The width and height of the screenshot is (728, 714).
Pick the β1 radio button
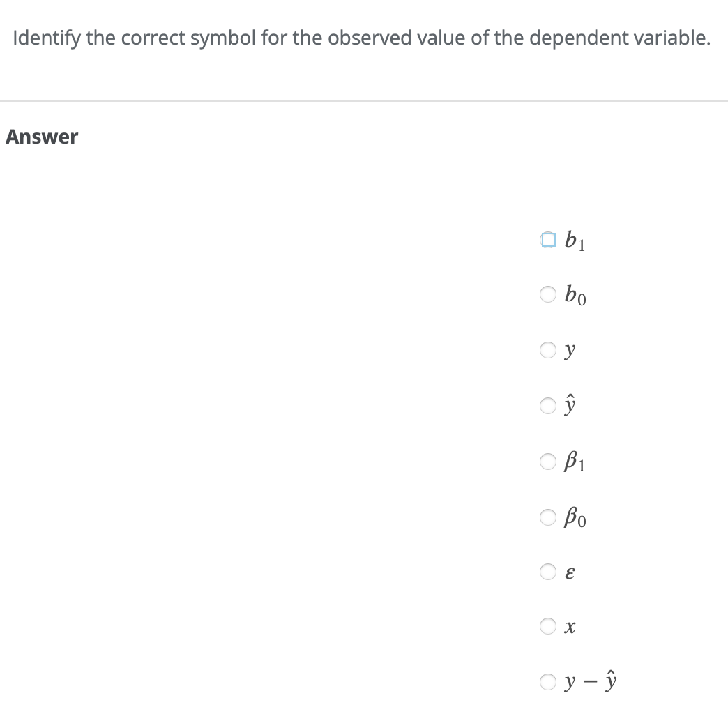point(548,462)
